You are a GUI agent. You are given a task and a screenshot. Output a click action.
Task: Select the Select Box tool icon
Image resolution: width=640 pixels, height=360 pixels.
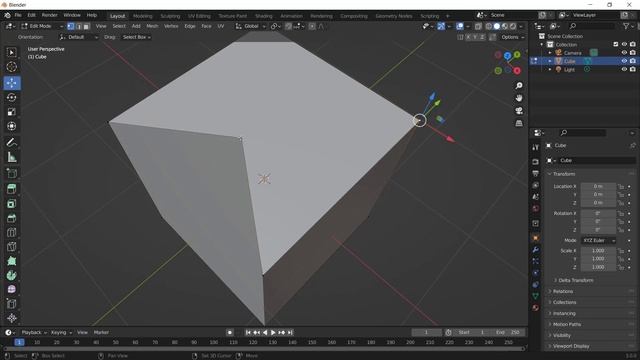11,52
